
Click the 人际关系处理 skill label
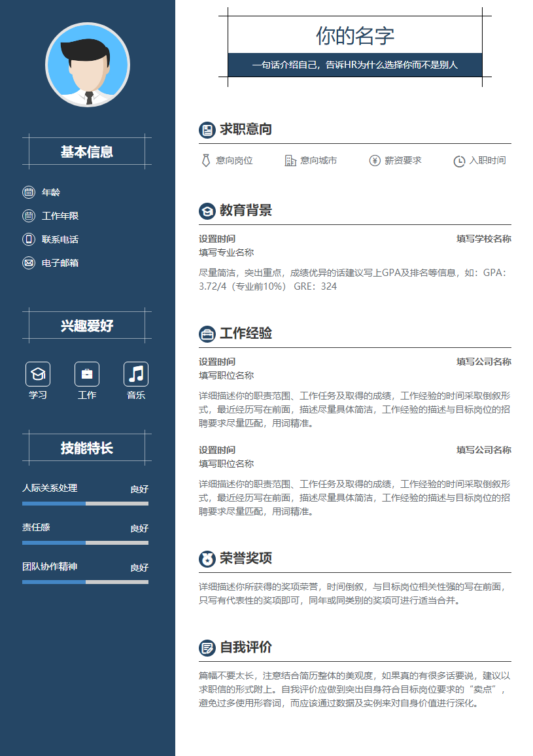(x=50, y=488)
